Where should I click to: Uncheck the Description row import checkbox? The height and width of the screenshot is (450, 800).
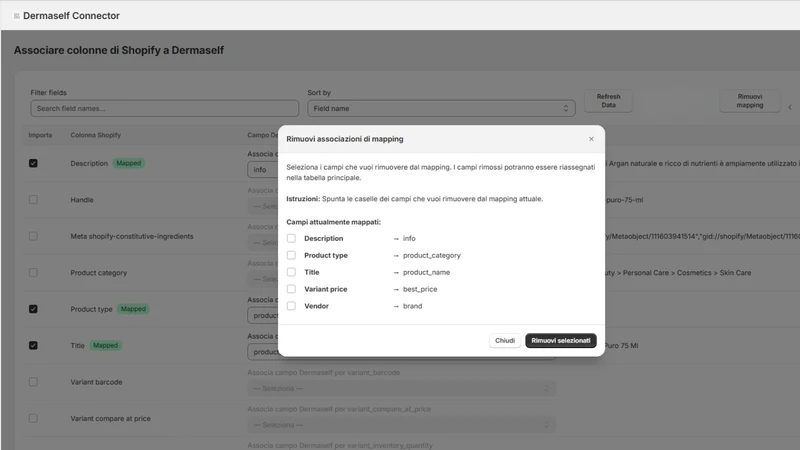click(x=33, y=163)
